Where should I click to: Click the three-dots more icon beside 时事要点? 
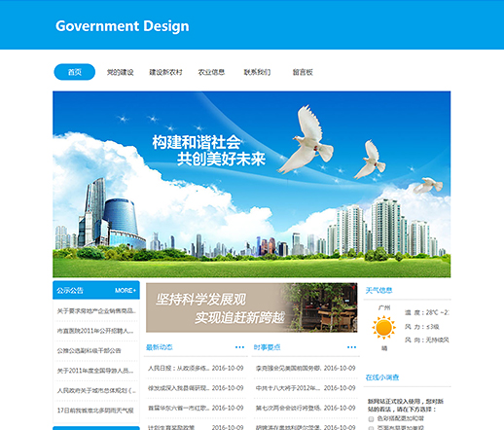click(x=351, y=347)
